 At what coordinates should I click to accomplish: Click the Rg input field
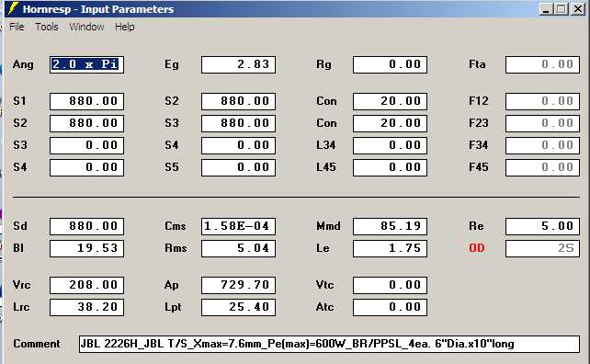click(390, 64)
